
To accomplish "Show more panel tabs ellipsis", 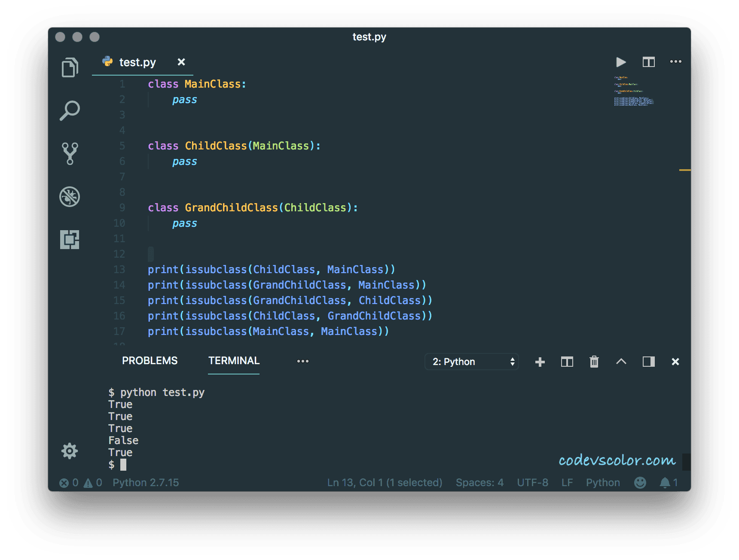I will (x=303, y=361).
